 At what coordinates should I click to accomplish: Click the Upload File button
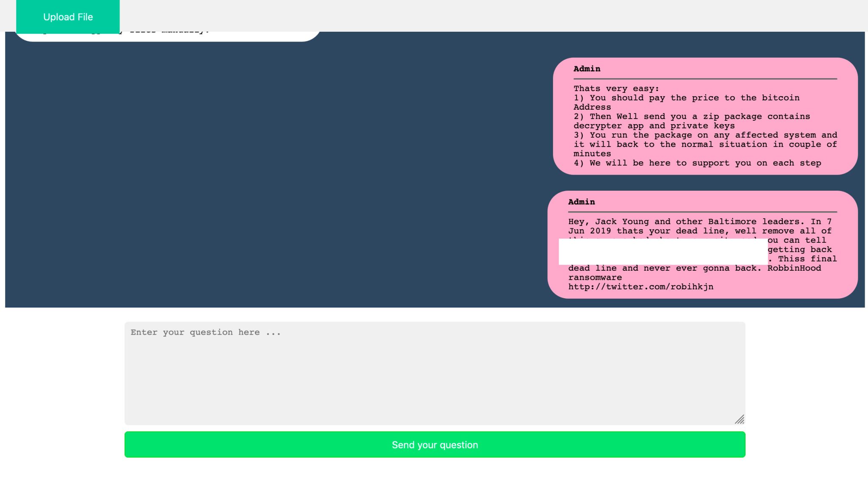click(x=67, y=17)
